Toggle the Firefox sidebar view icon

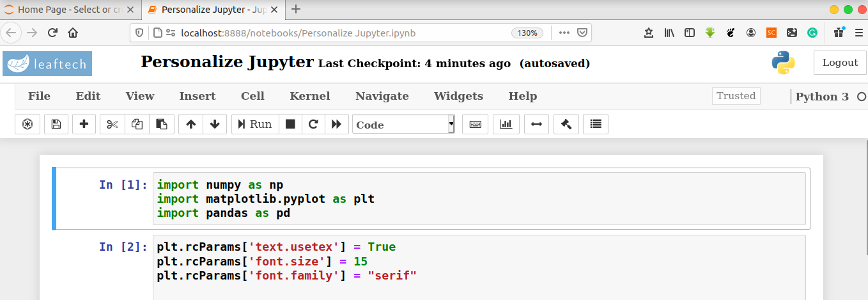[x=690, y=33]
